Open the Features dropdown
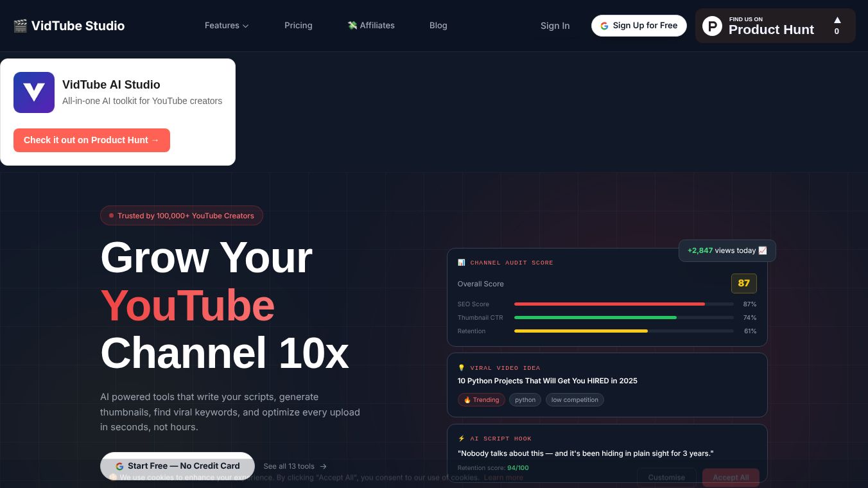The width and height of the screenshot is (868, 488). point(227,26)
